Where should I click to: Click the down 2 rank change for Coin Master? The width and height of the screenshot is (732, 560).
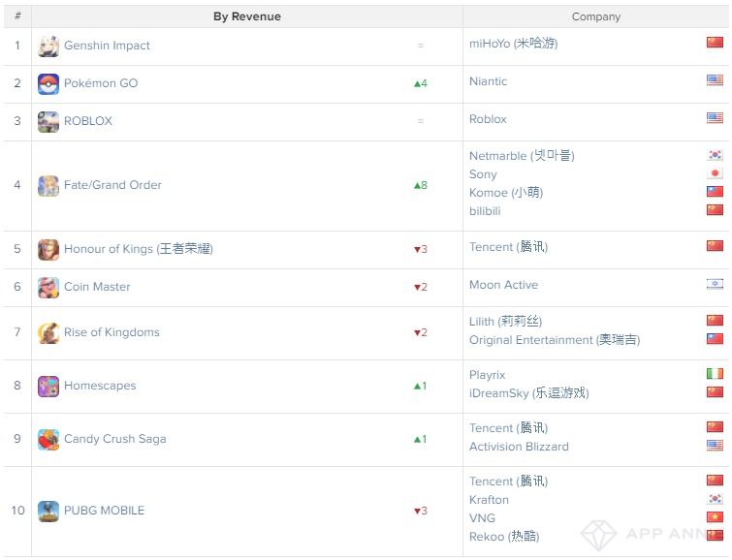click(421, 288)
